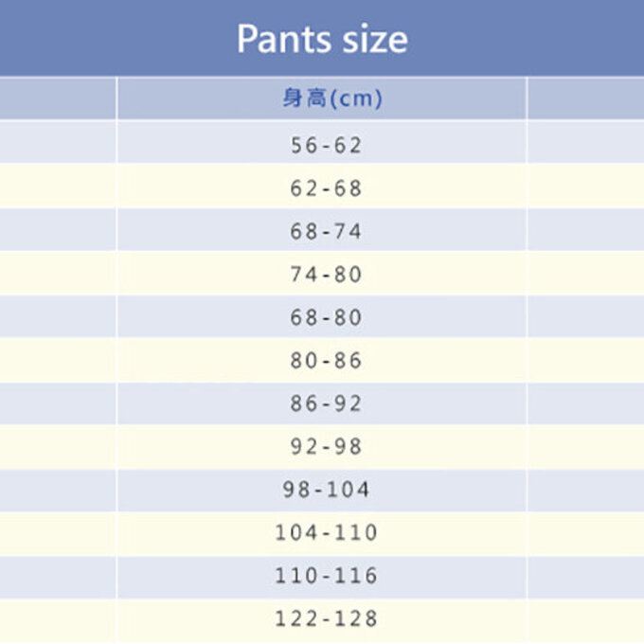This screenshot has width=644, height=644.
Task: Click the 86-92 height value
Action: (x=326, y=403)
